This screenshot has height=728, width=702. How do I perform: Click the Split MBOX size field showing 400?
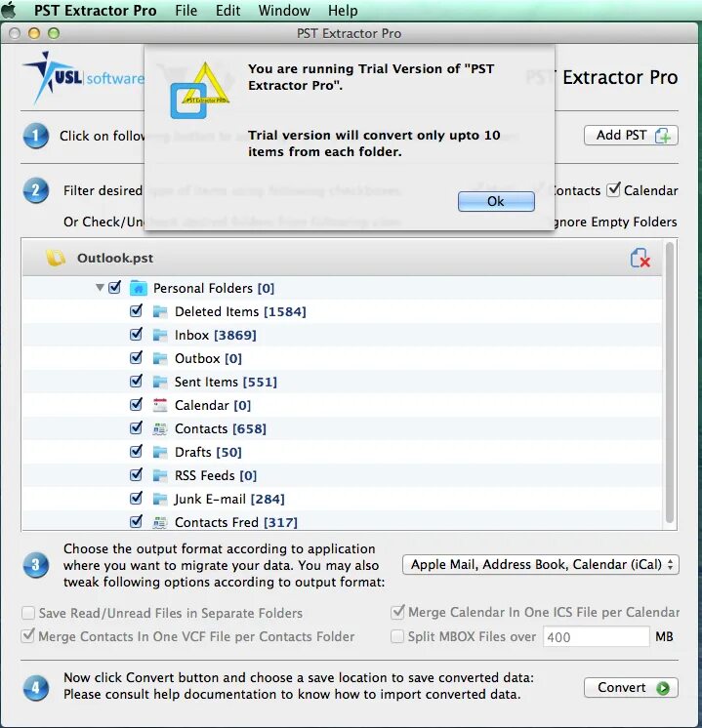(597, 636)
